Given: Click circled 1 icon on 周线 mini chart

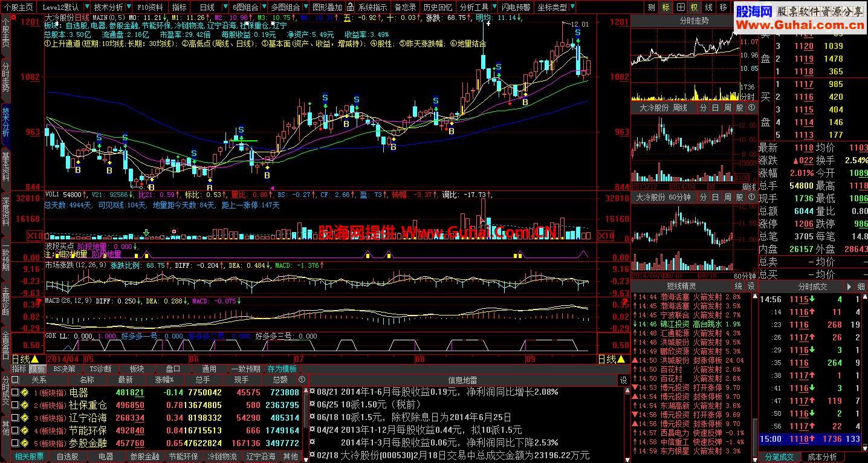Looking at the screenshot, I should point(751,108).
